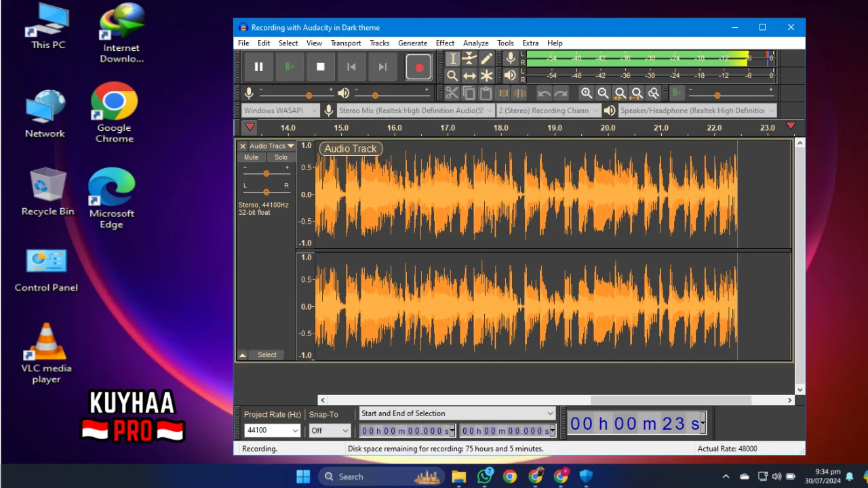
Task: Zoom in with the plus magnifier
Action: pyautogui.click(x=587, y=93)
